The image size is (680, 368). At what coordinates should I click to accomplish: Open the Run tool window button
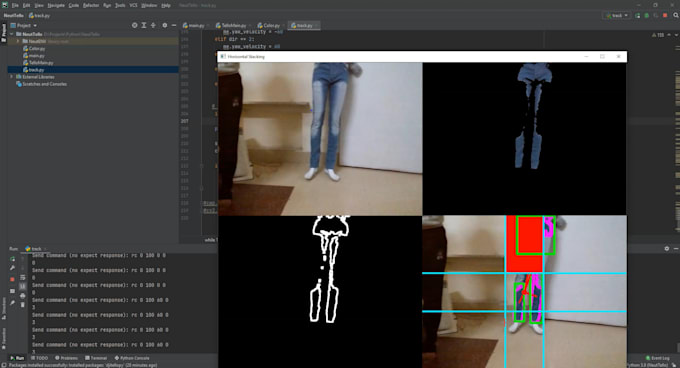17,358
